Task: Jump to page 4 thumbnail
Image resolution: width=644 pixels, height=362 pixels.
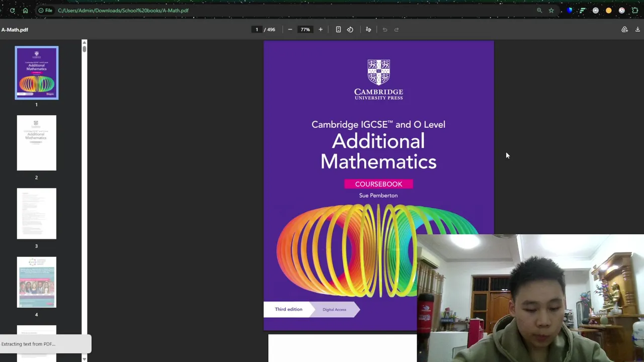Action: coord(37,282)
